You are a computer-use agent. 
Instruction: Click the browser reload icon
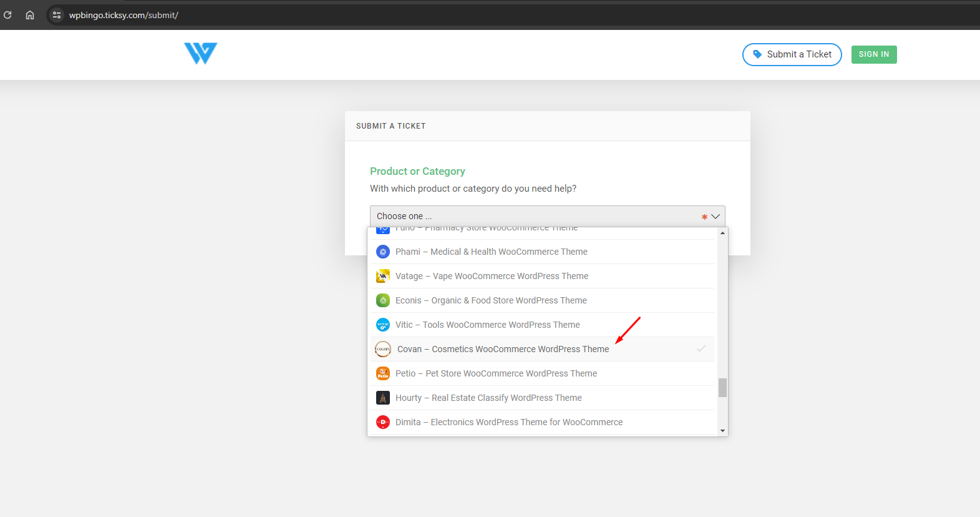tap(7, 15)
